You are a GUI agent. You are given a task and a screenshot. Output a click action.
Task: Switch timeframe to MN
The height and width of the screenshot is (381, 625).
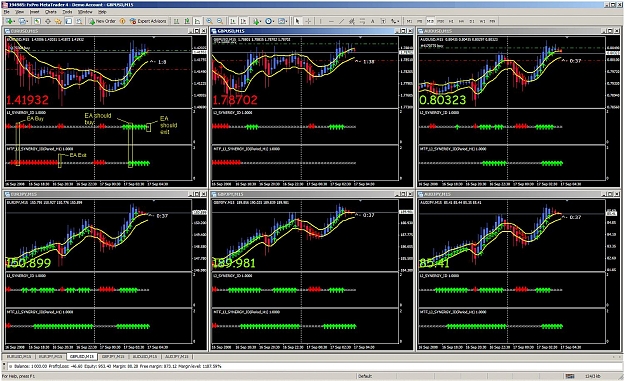(x=493, y=21)
